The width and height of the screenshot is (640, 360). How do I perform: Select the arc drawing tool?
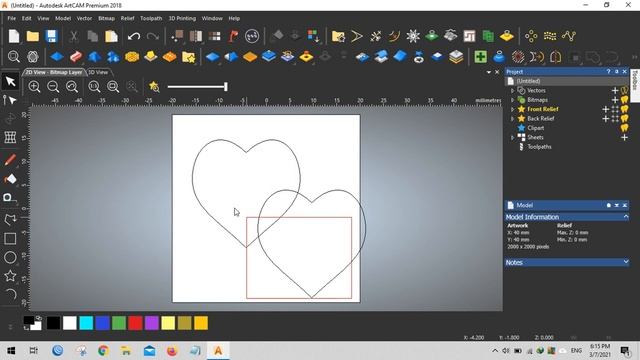(10, 295)
